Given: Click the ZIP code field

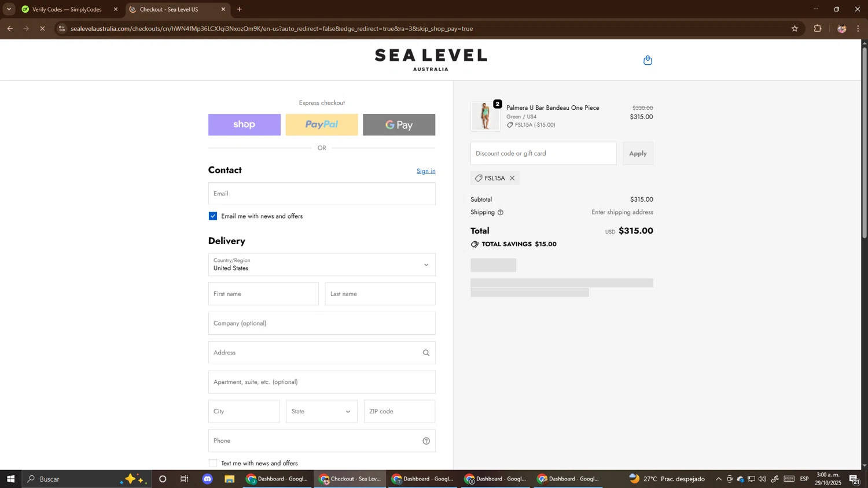Looking at the screenshot, I should click(x=399, y=412).
